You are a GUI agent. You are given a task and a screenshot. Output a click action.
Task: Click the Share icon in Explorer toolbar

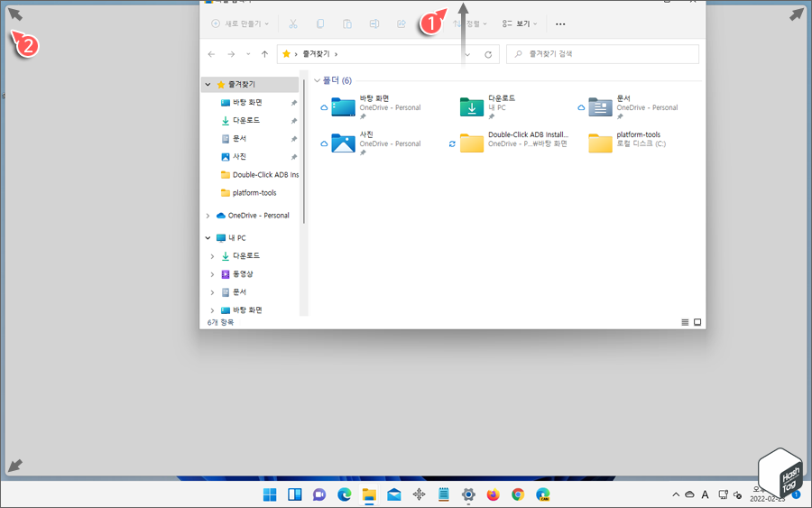[x=401, y=23]
